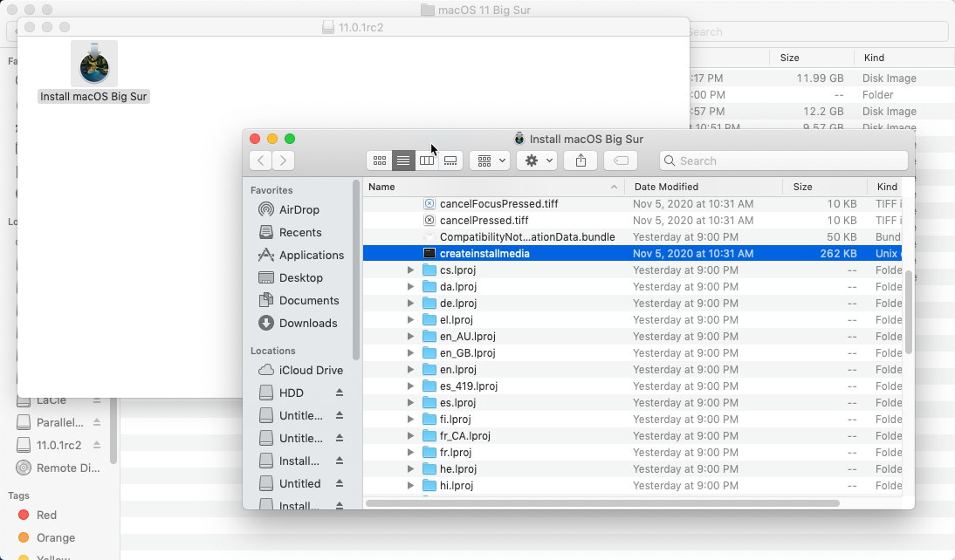Viewport: 955px width, 560px height.
Task: Eject the HDD volume
Action: point(340,393)
